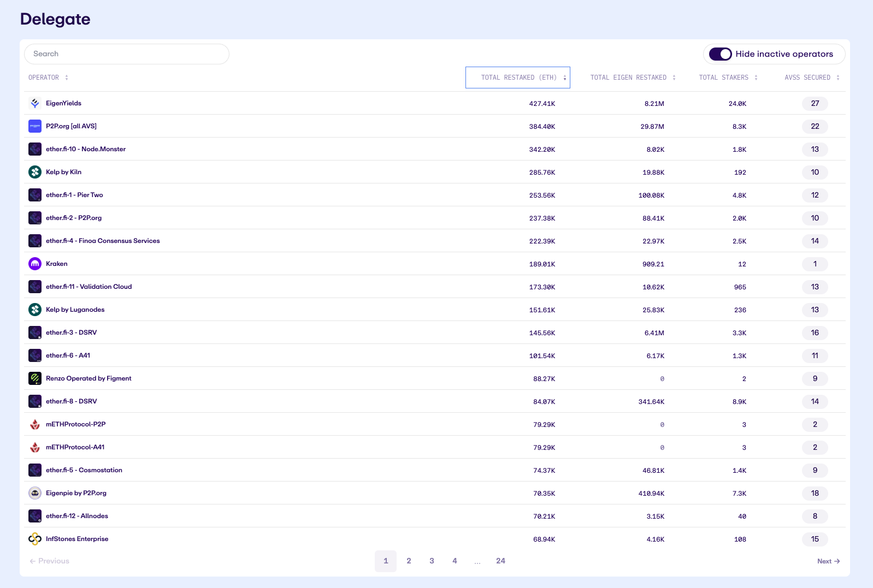Focus the operator Search field
Image resolution: width=873 pixels, height=588 pixels.
(x=127, y=54)
